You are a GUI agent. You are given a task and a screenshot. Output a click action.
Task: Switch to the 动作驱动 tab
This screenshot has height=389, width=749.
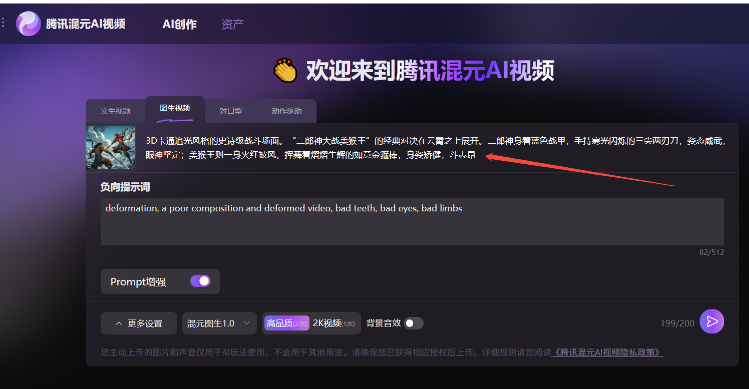287,111
